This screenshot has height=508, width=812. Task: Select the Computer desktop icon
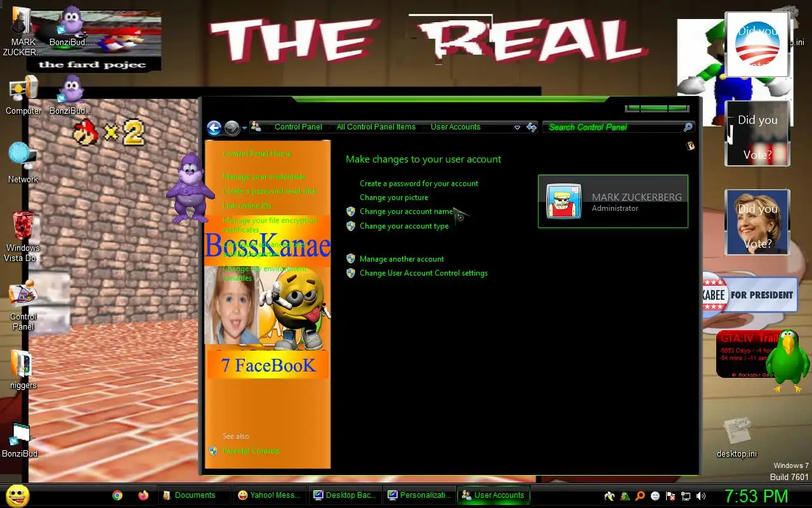[x=23, y=95]
